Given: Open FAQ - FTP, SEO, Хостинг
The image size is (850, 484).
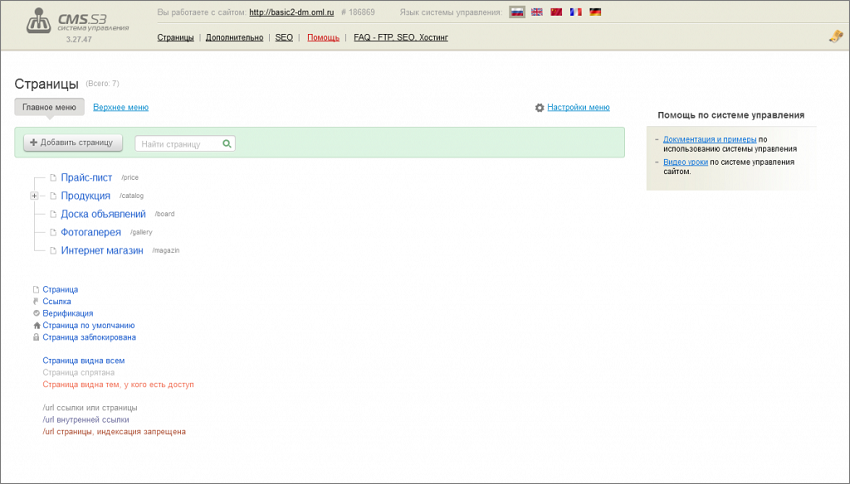Looking at the screenshot, I should (401, 37).
